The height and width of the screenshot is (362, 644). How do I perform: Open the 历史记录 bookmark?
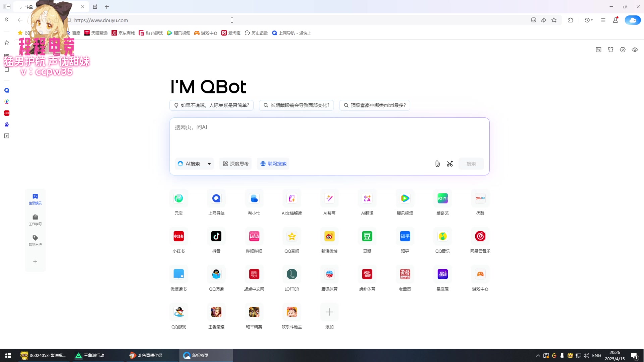256,33
